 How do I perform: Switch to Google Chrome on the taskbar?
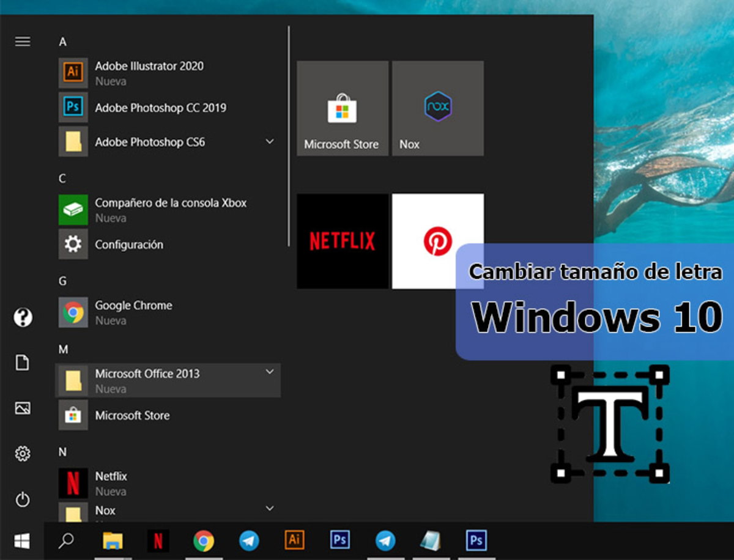click(x=204, y=541)
